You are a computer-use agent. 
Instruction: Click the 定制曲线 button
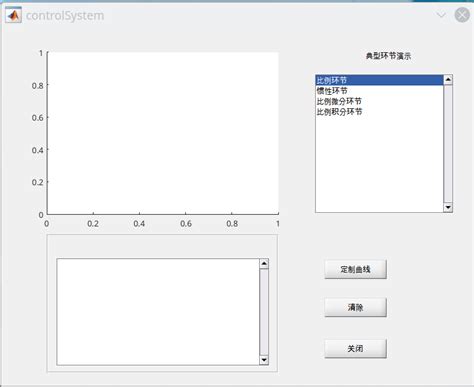(x=355, y=269)
